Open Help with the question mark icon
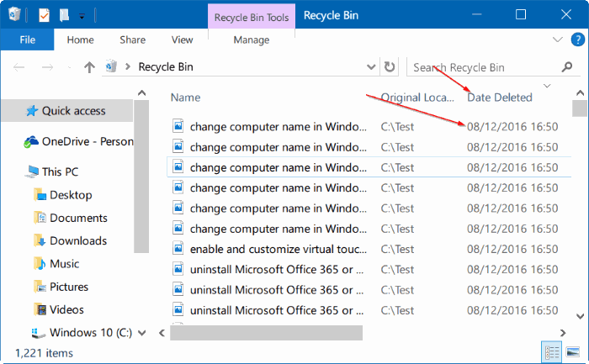 click(578, 40)
